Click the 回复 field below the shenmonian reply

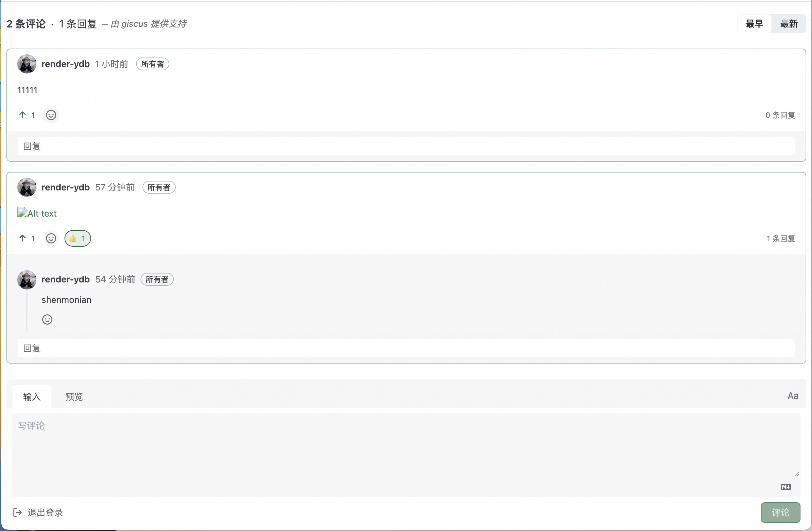tap(406, 348)
